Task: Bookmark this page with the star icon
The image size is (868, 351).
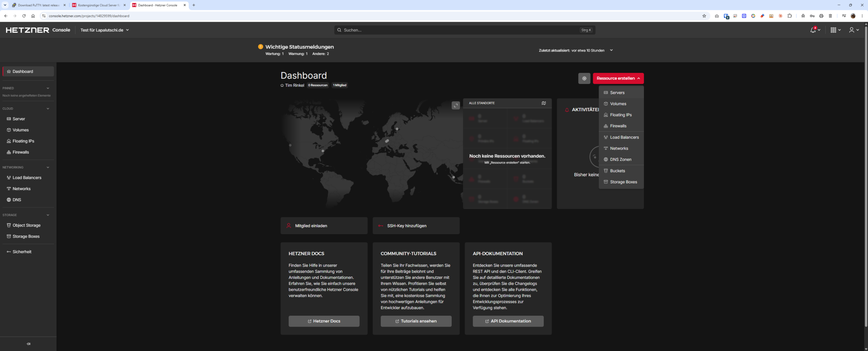Action: (x=704, y=16)
